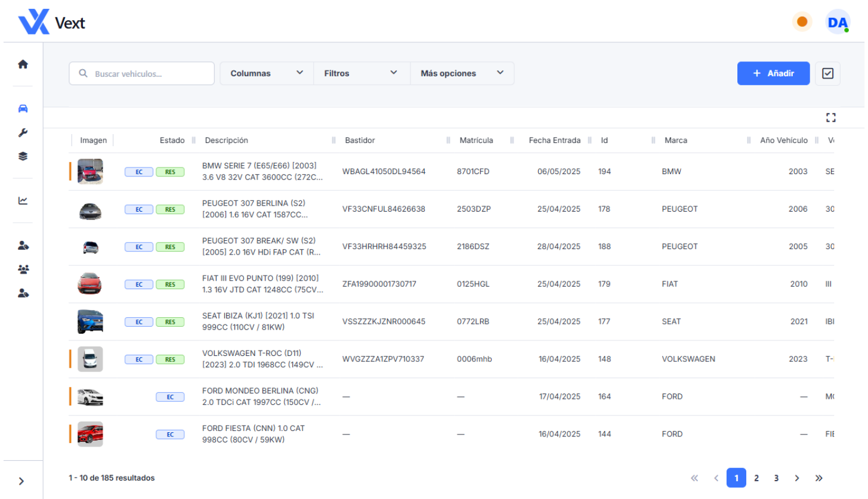This screenshot has height=499, width=868.
Task: Open the stacked layers sidebar icon
Action: tap(23, 156)
